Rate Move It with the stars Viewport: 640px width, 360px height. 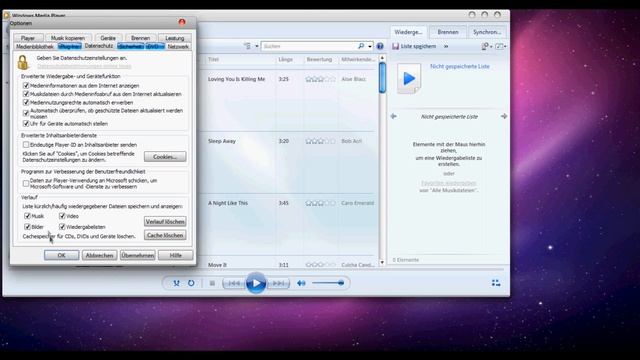[x=320, y=265]
